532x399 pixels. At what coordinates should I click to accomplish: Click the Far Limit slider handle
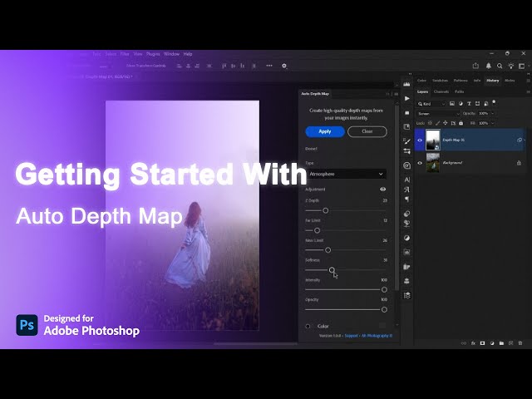click(x=317, y=230)
